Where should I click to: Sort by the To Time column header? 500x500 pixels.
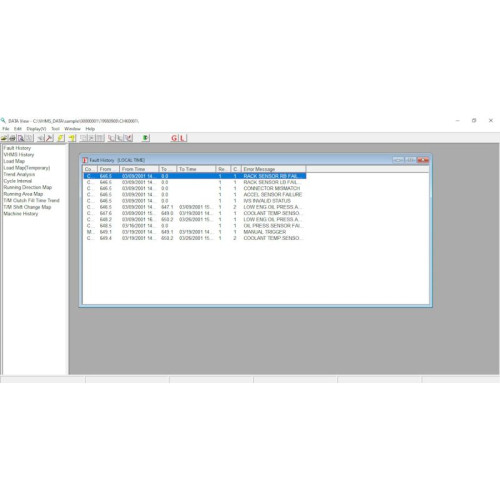click(x=196, y=169)
